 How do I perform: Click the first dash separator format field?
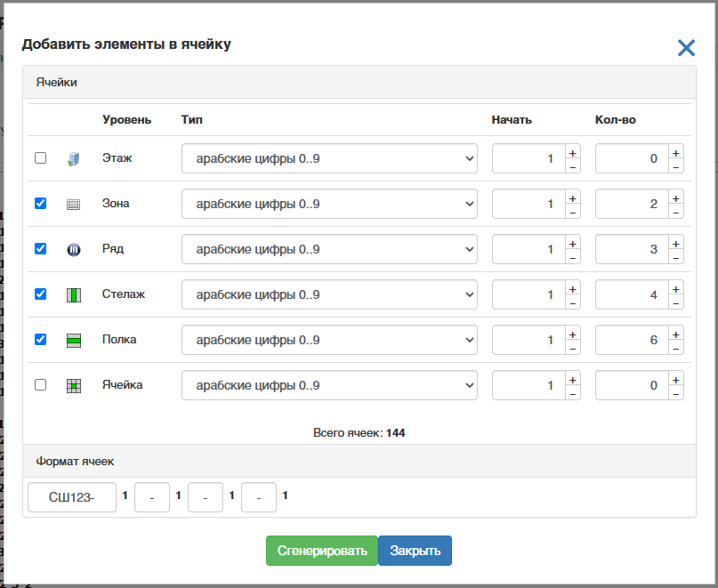pos(152,497)
